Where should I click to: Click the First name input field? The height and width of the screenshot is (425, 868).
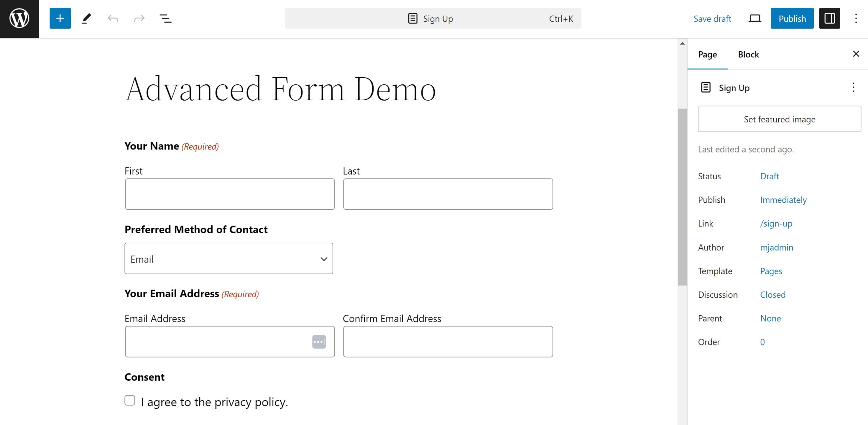(x=230, y=194)
